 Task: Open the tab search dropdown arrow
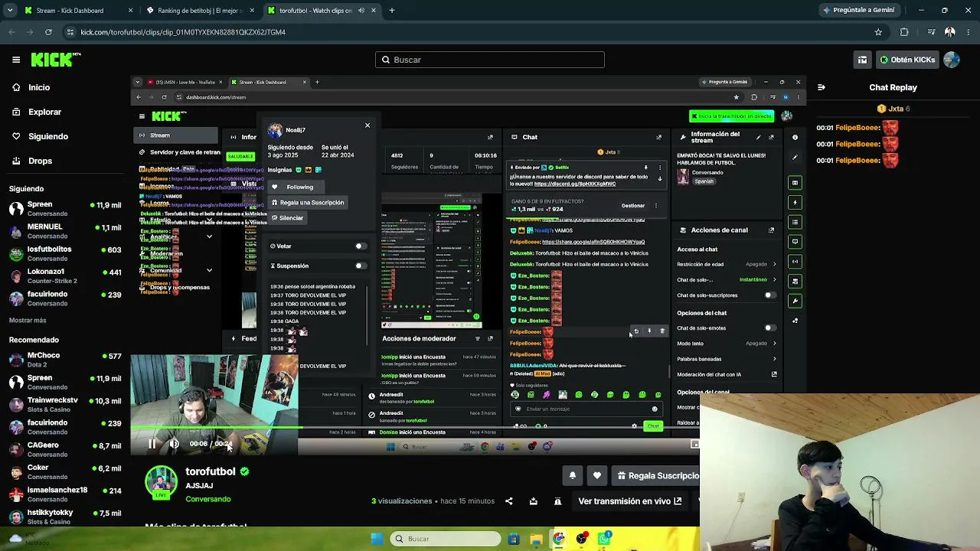pos(10,11)
